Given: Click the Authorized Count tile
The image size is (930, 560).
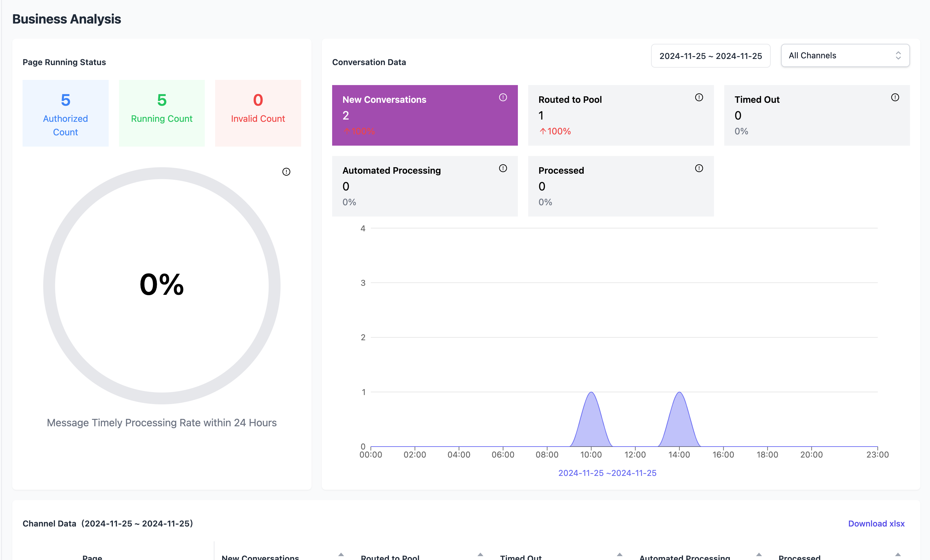Looking at the screenshot, I should pyautogui.click(x=65, y=113).
